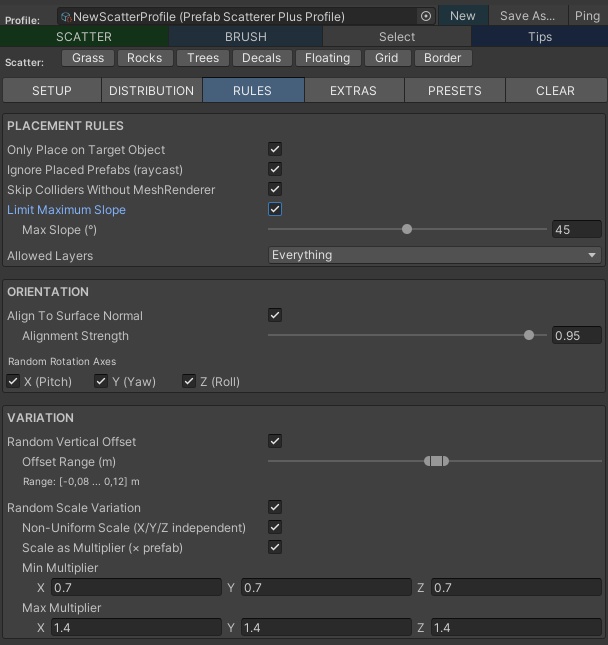Open the DISTRIBUTION tab
The width and height of the screenshot is (608, 645).
(x=151, y=90)
